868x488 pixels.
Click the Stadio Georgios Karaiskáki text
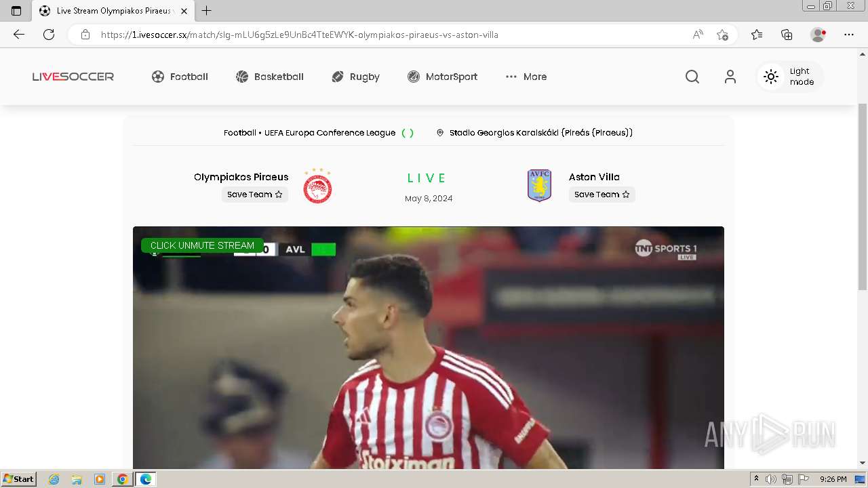pyautogui.click(x=541, y=133)
